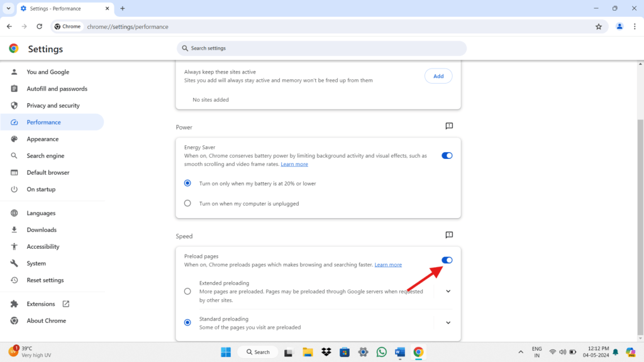Reload the settings page

point(40,26)
